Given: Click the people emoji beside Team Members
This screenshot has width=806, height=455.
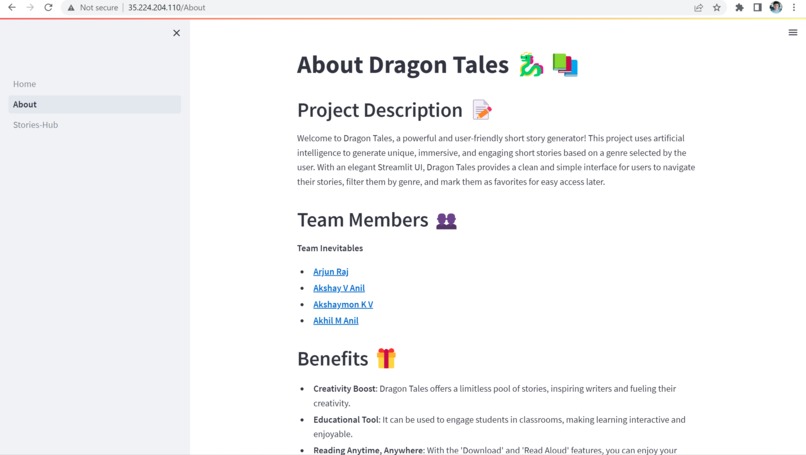Looking at the screenshot, I should (x=446, y=221).
